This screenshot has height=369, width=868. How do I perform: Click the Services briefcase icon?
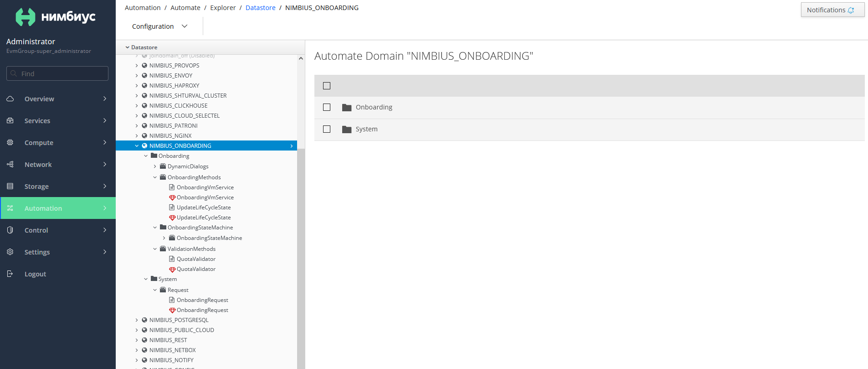point(10,120)
